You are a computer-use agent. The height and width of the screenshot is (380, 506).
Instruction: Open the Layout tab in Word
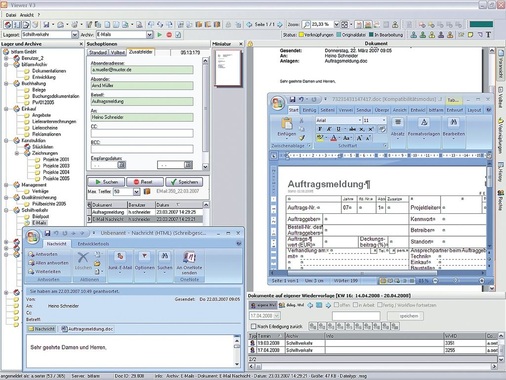click(x=474, y=110)
